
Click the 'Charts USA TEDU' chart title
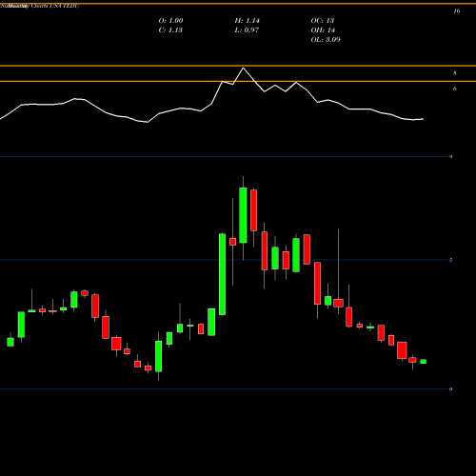[55, 6]
